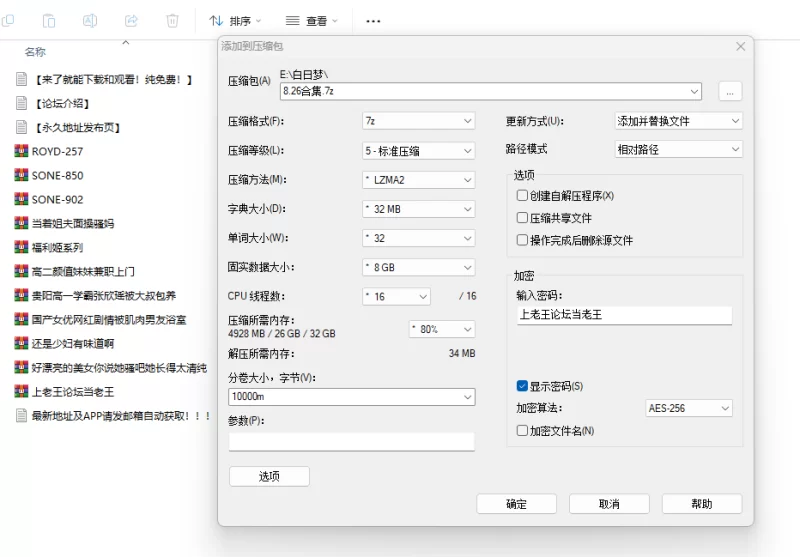The width and height of the screenshot is (800, 557).
Task: Click the 确定 button
Action: 516,504
